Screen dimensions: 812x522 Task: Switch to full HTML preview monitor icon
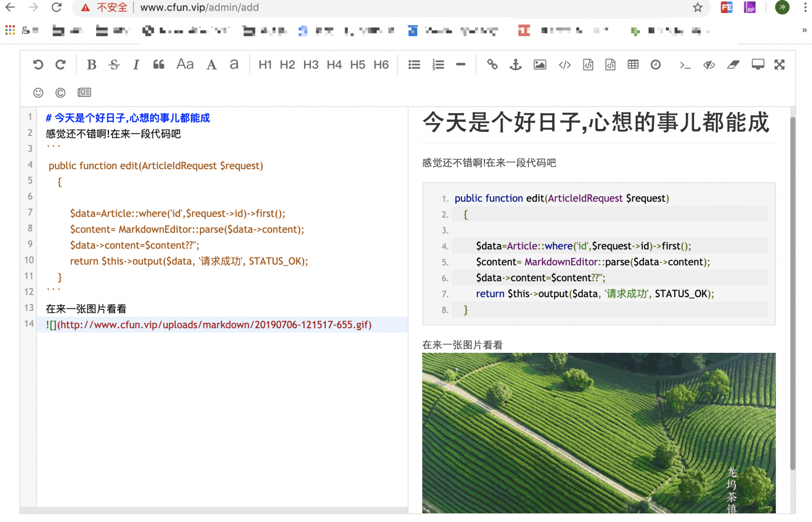pyautogui.click(x=758, y=65)
